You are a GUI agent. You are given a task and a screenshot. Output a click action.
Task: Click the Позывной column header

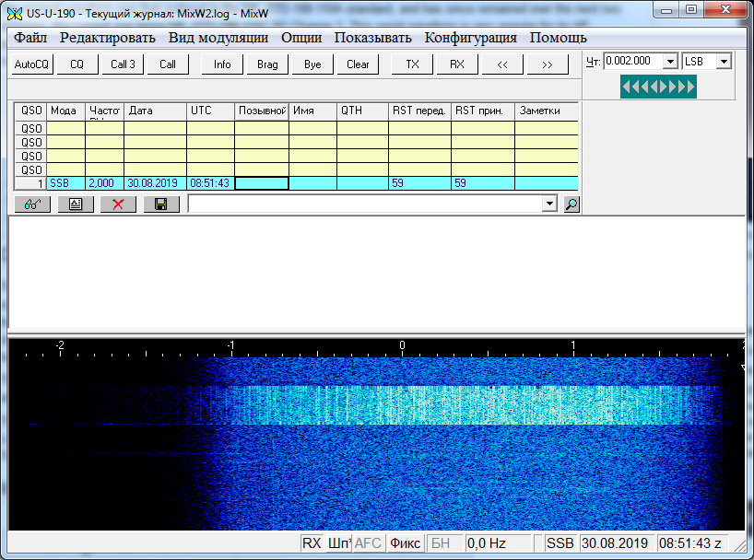click(262, 111)
